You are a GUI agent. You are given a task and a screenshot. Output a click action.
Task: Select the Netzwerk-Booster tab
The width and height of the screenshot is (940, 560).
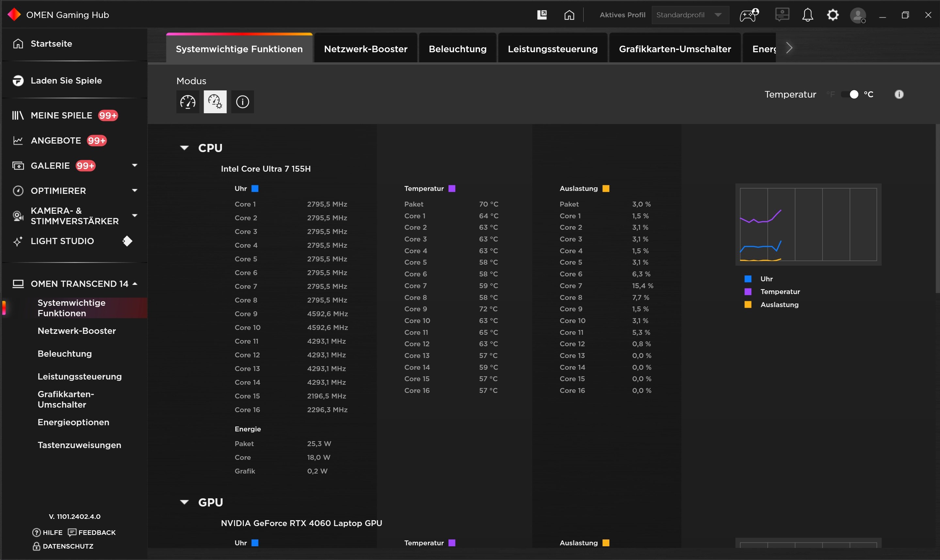(365, 48)
